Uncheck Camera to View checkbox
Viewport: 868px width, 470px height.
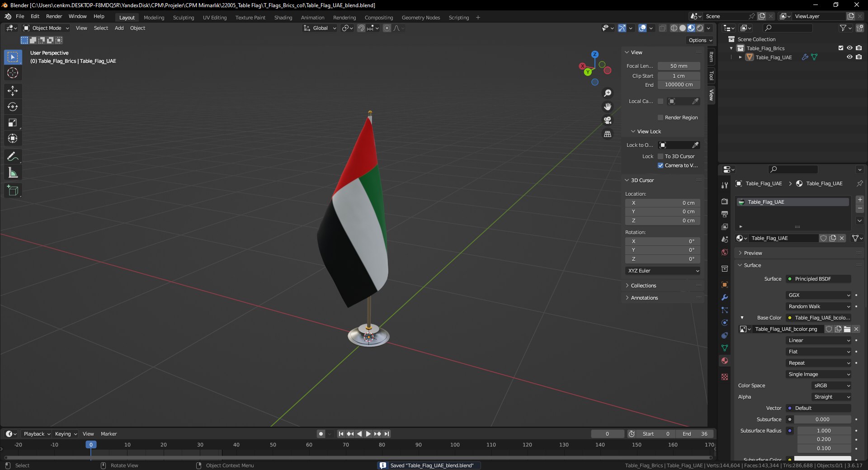(x=660, y=165)
